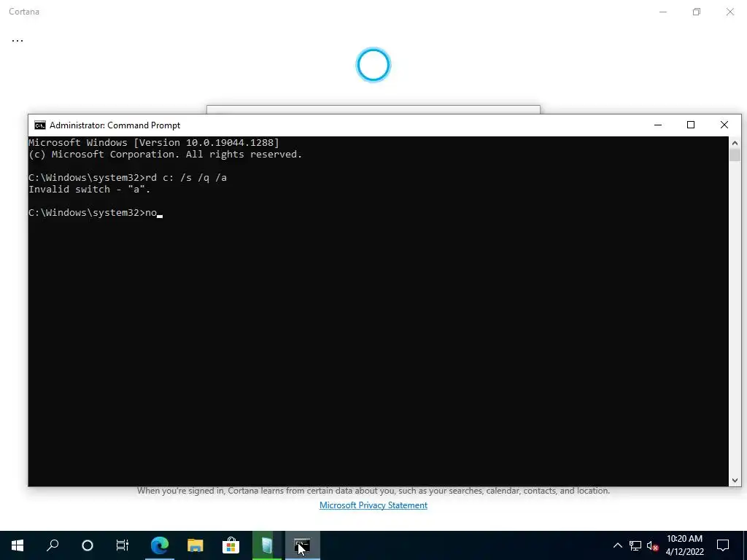The height and width of the screenshot is (560, 747).
Task: Open the Windows Start menu
Action: pyautogui.click(x=18, y=545)
